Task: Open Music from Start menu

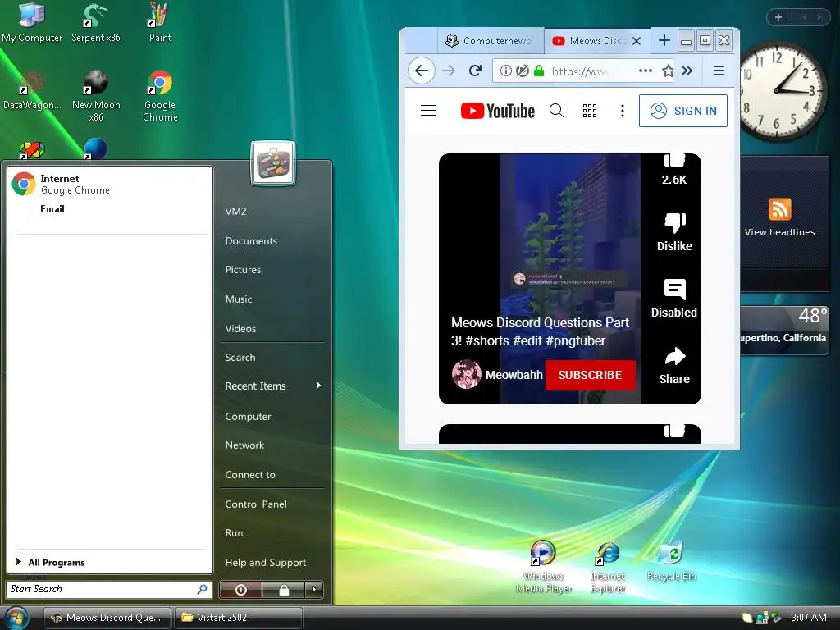Action: (x=239, y=299)
